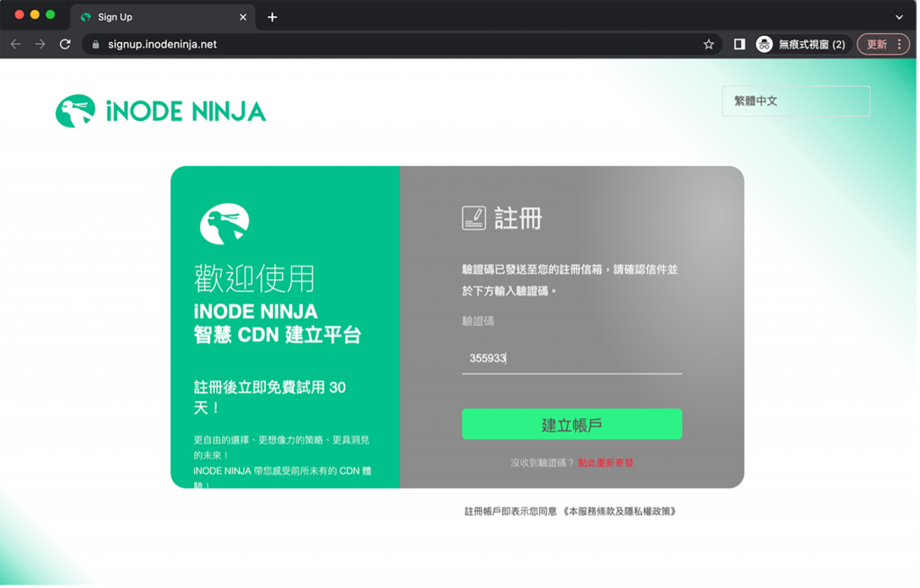Click the 驗證碼 input field containing 355933
This screenshot has width=920, height=588.
[x=571, y=359]
